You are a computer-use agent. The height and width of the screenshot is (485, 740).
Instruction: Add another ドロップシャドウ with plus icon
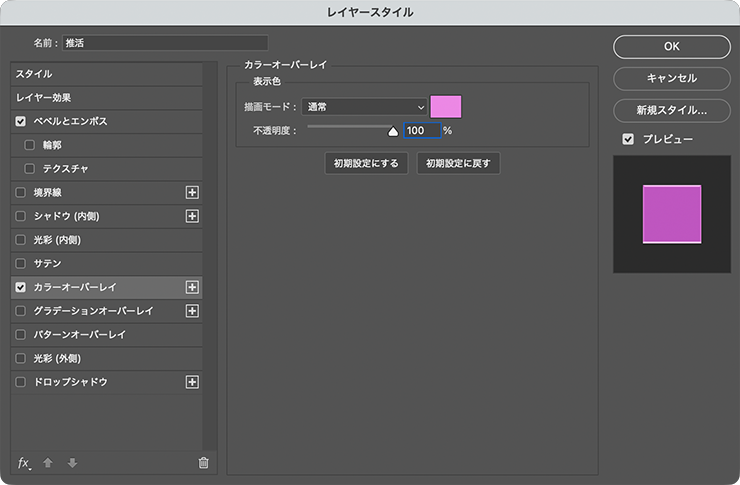click(193, 382)
